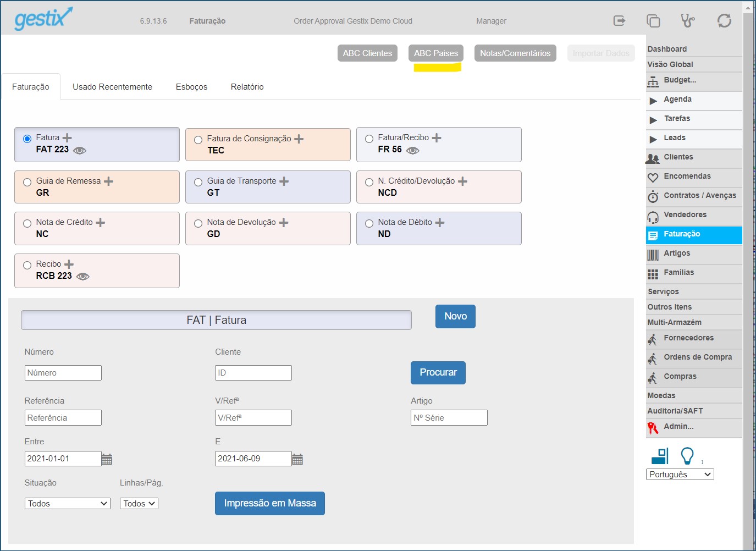Add new Fatura de Consignação via plus icon
The image size is (756, 551).
[299, 139]
